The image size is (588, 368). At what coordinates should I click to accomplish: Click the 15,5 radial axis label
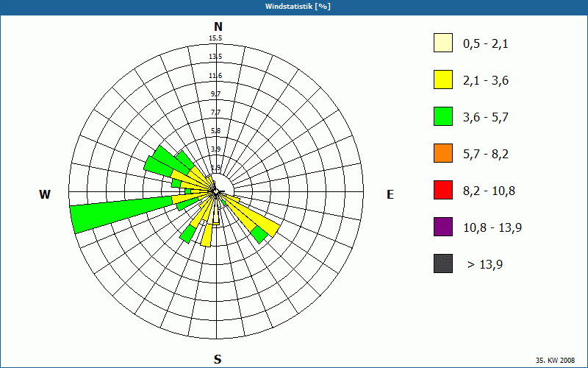coord(215,38)
